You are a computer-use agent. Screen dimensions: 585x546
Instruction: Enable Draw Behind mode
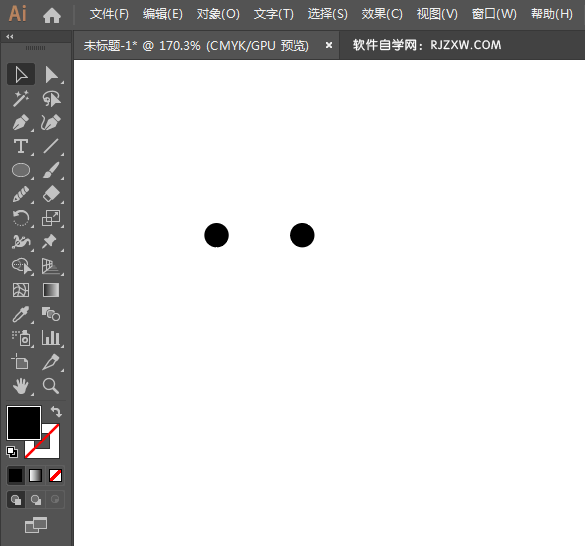coord(36,500)
